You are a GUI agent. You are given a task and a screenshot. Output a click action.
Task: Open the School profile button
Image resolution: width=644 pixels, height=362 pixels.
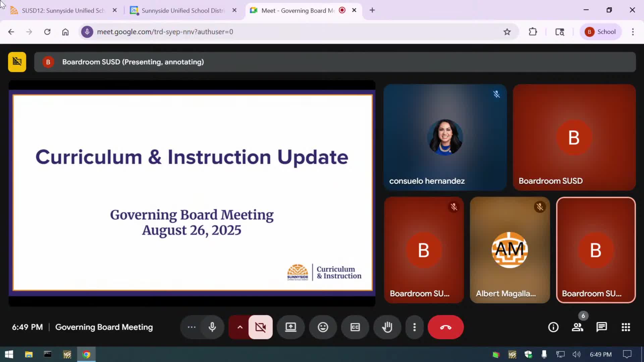tap(600, 32)
